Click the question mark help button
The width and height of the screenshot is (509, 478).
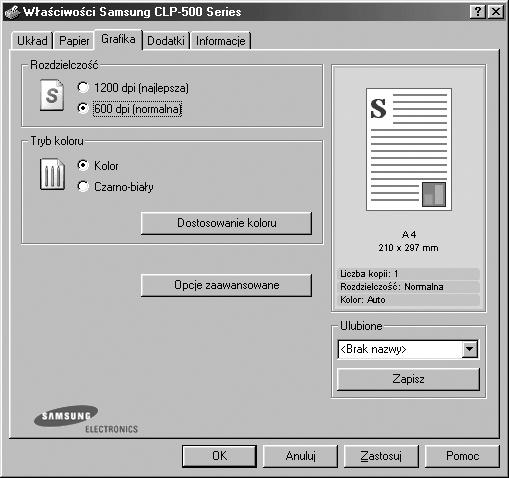478,12
